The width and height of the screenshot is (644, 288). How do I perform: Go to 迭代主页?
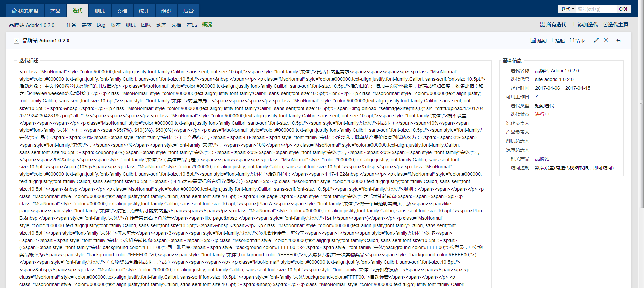[616, 24]
